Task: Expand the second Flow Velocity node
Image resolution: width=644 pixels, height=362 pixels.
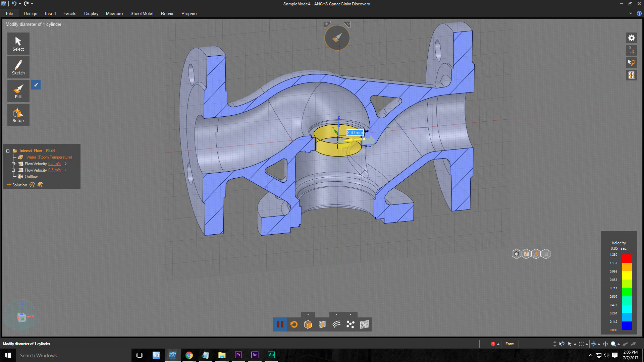Action: click(x=13, y=170)
